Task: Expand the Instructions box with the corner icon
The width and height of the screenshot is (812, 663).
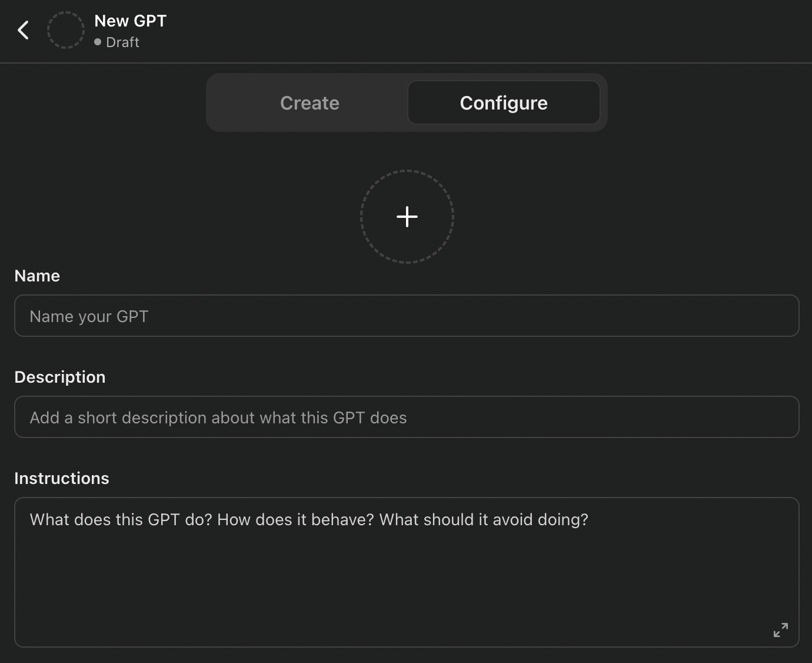Action: (781, 630)
